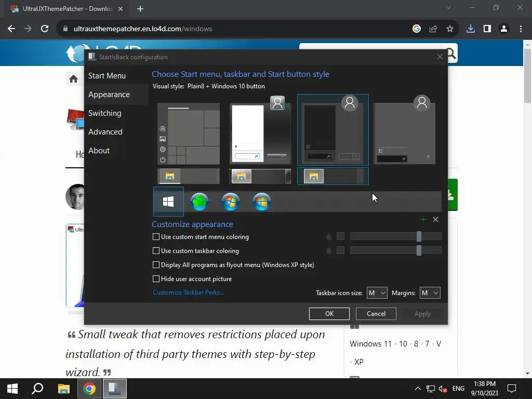Screen dimensions: 532x399
Task: Open File Explorer from the taskbar
Action: click(63, 389)
